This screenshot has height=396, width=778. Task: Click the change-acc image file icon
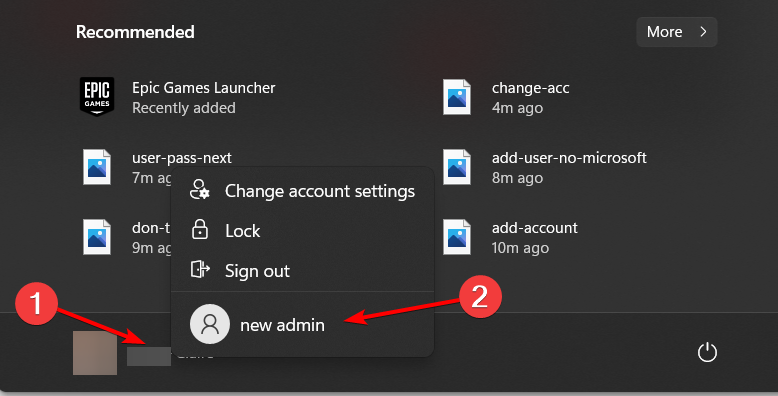click(456, 97)
